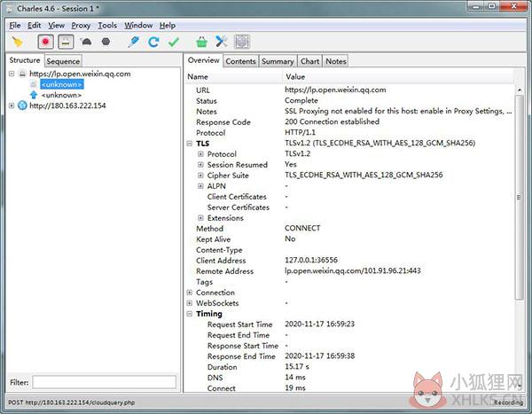
Task: Open Settings gear icon
Action: [x=242, y=42]
